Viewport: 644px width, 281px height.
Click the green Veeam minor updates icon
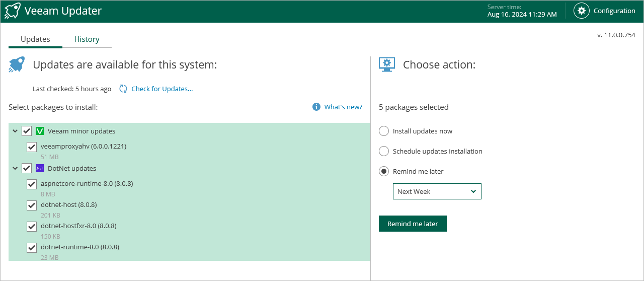40,131
